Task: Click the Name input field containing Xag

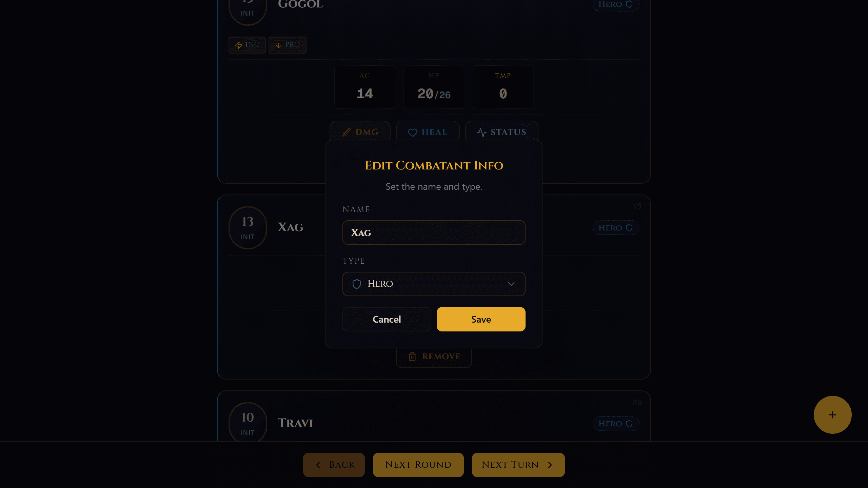Action: (434, 232)
